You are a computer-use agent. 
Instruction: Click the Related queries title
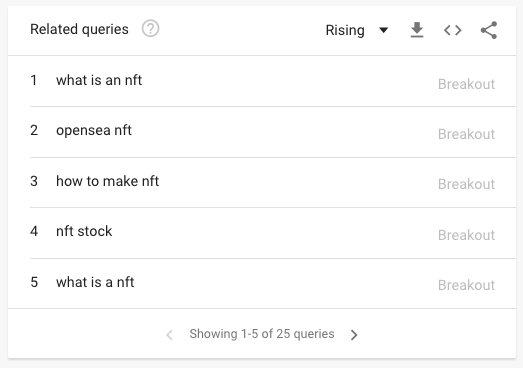click(x=79, y=29)
